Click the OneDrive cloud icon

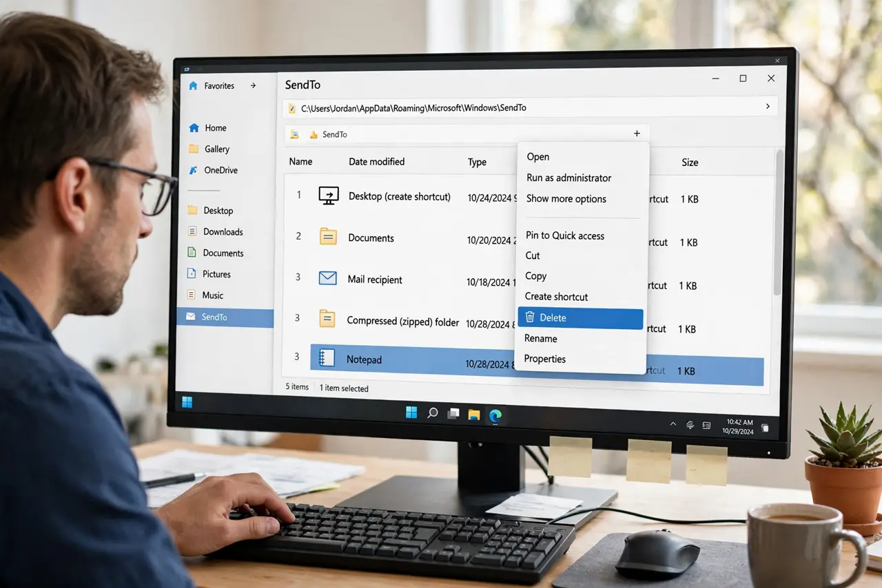(192, 170)
